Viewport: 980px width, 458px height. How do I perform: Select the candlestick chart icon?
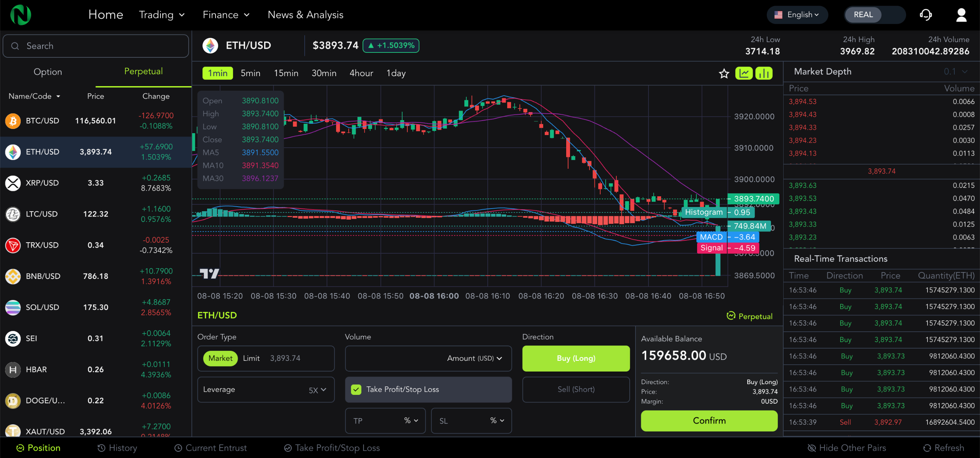(x=764, y=73)
